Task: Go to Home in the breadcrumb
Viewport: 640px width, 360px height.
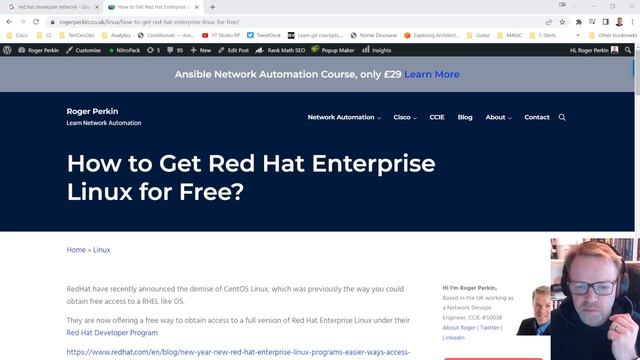Action: click(x=76, y=250)
